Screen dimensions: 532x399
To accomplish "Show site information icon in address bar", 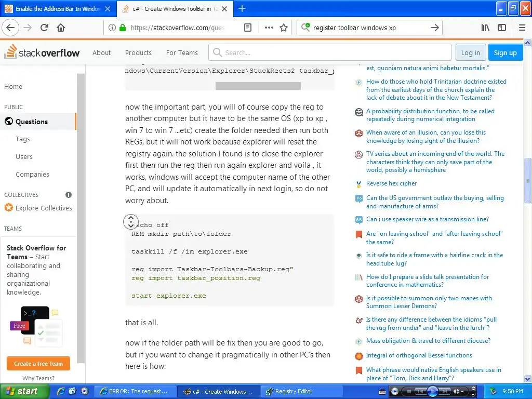I will [112, 28].
